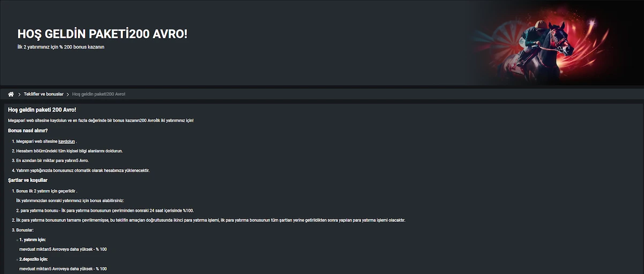Click the 'Bonus nasıl alınır?' section heading

(x=28, y=131)
